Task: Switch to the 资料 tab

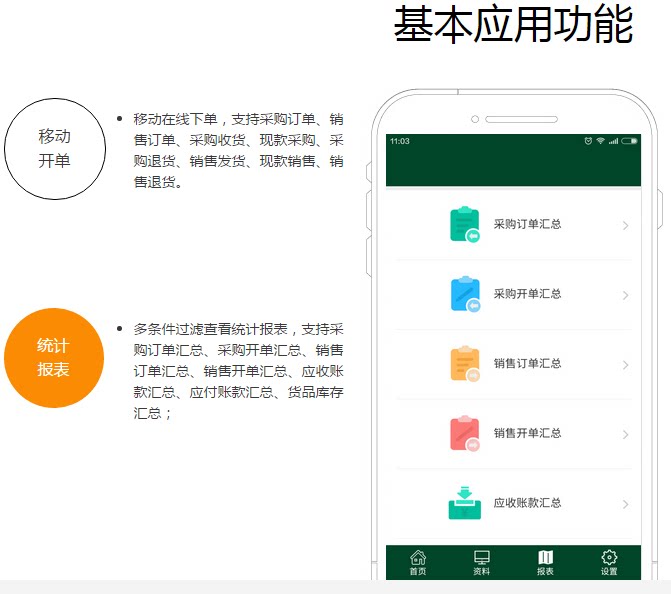Action: [x=481, y=563]
